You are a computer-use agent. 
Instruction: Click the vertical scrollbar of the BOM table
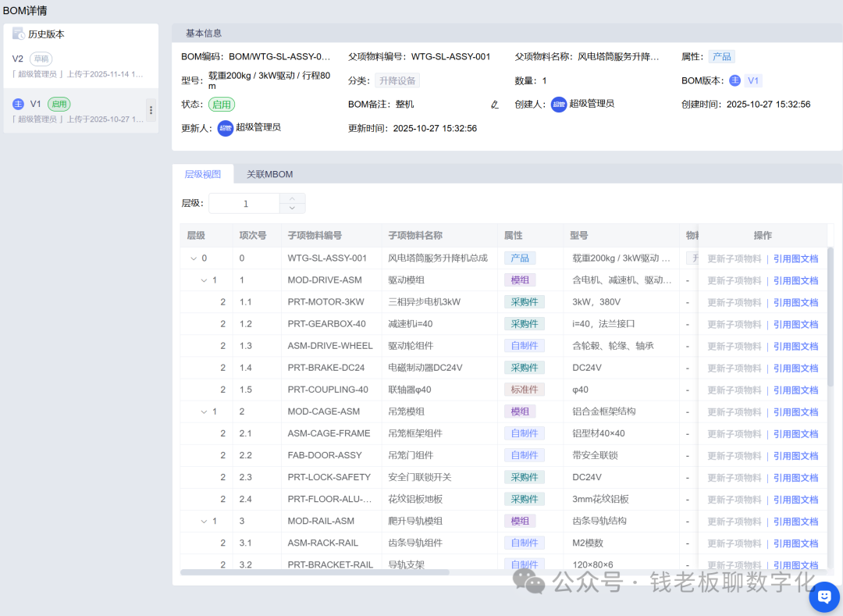(x=830, y=317)
